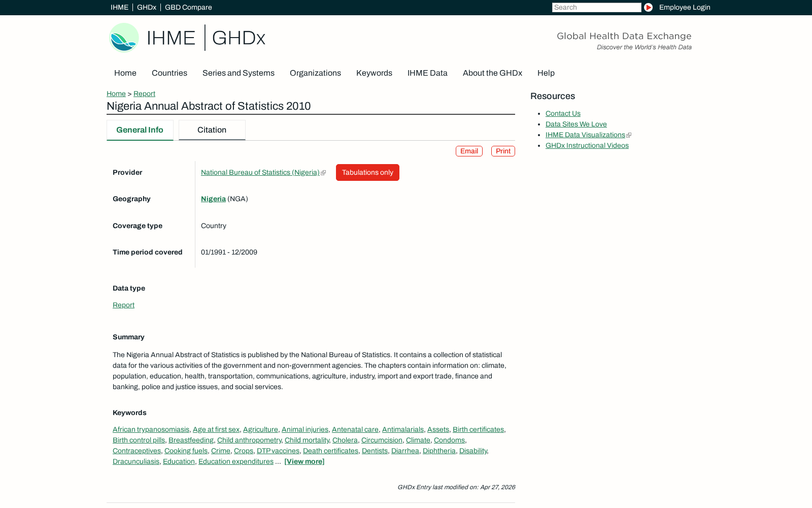
Task: Open Data Sites We Love link
Action: pos(576,124)
